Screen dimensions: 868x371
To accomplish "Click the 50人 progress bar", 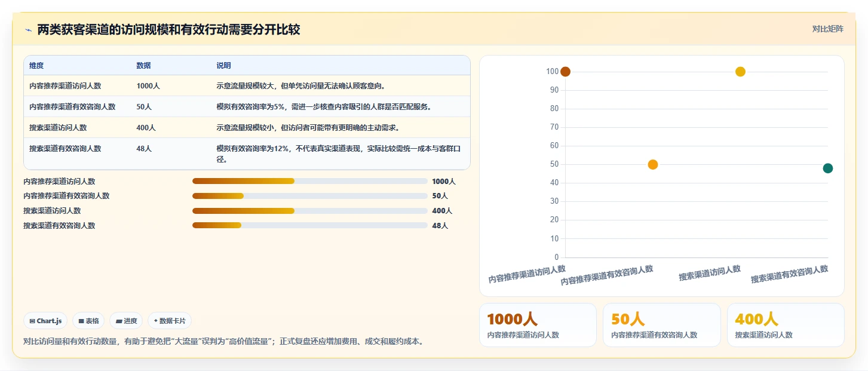I will coord(309,196).
